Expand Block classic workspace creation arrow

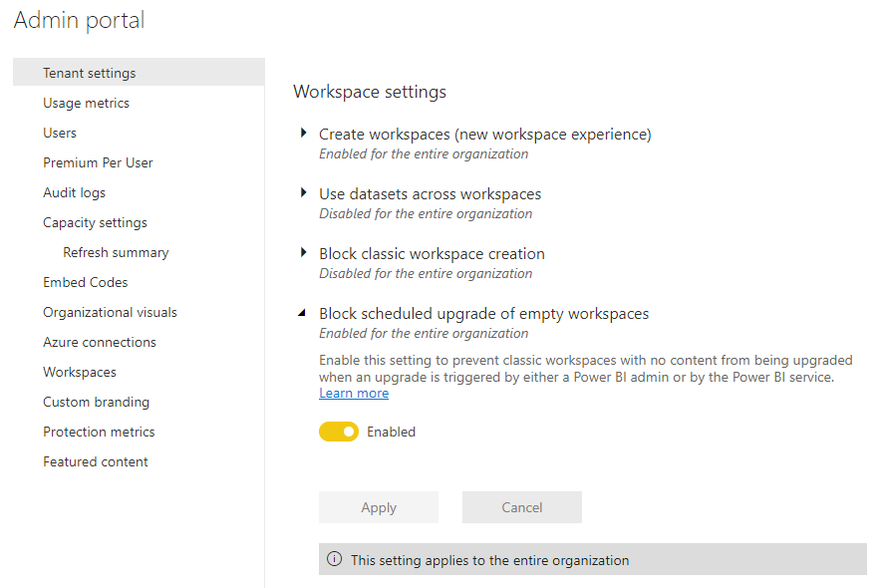[x=303, y=252]
